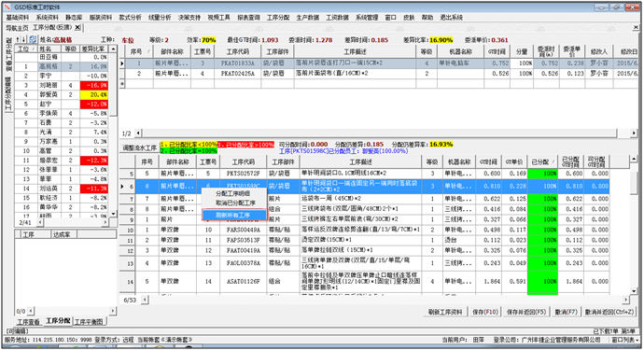The width and height of the screenshot is (644, 350).
Task: Select lower grid row with code PKTS02572F
Action: coord(364,174)
